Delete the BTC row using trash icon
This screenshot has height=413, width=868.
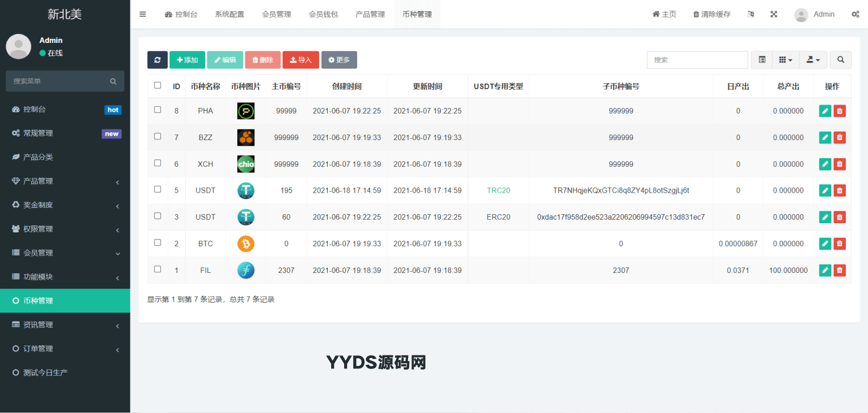(840, 244)
